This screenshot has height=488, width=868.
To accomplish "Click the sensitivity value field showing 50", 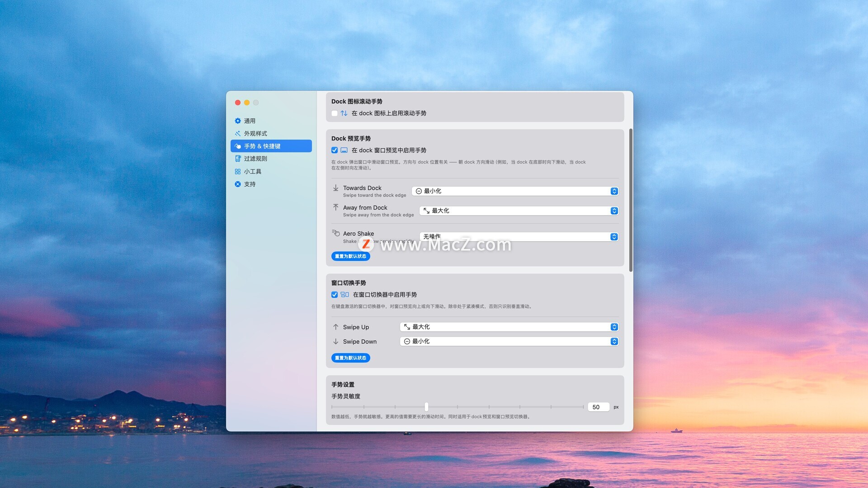I will (598, 407).
